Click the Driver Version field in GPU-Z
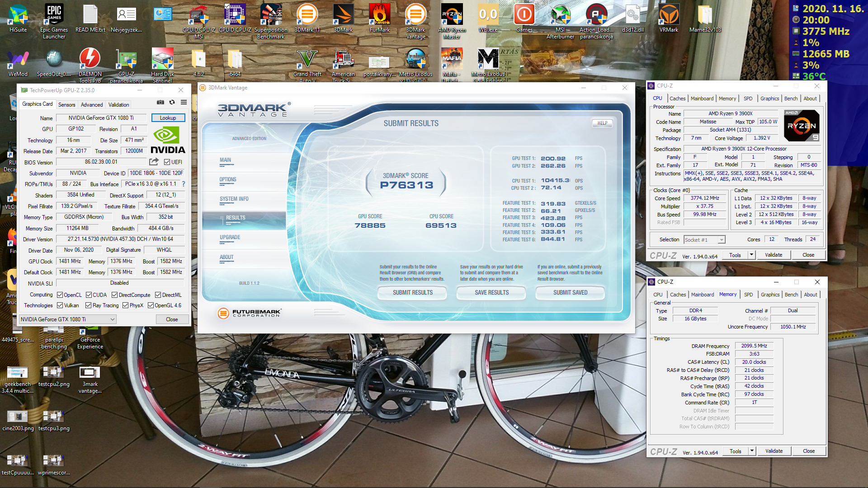Viewport: 868px width, 488px height. point(120,239)
